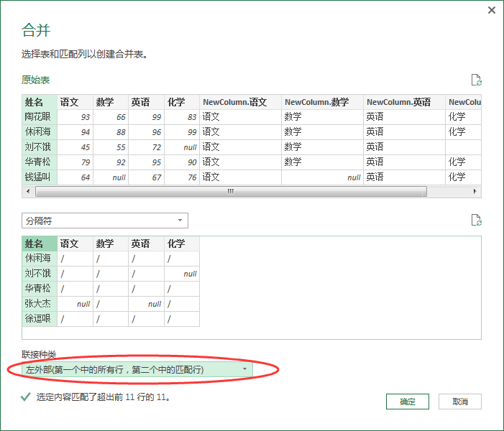
Task: Select 语文 column header in bottom table
Action: coord(75,244)
